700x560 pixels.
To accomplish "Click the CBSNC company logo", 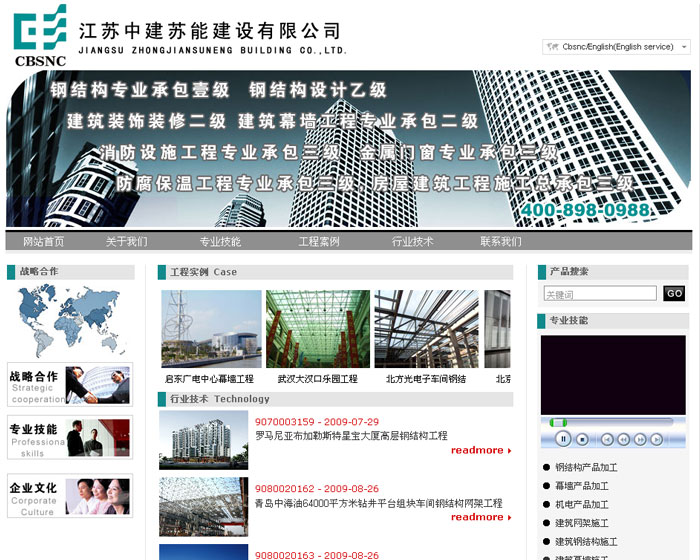I will tap(40, 35).
